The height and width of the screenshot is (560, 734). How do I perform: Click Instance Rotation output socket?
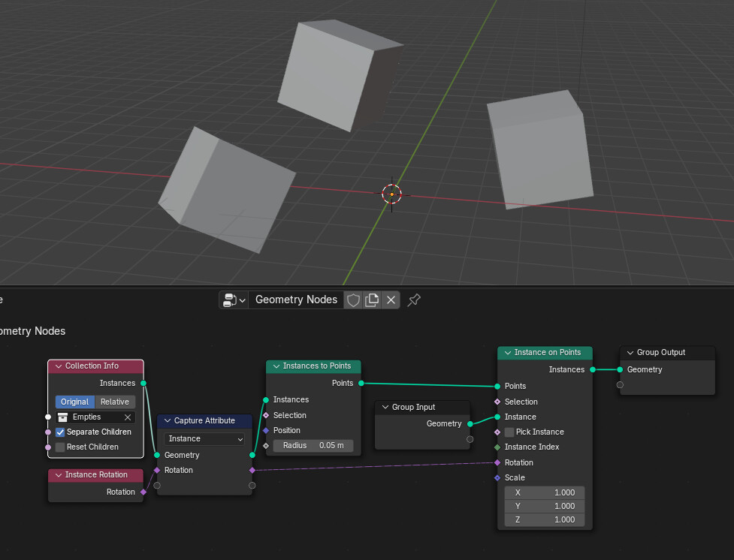click(x=143, y=492)
